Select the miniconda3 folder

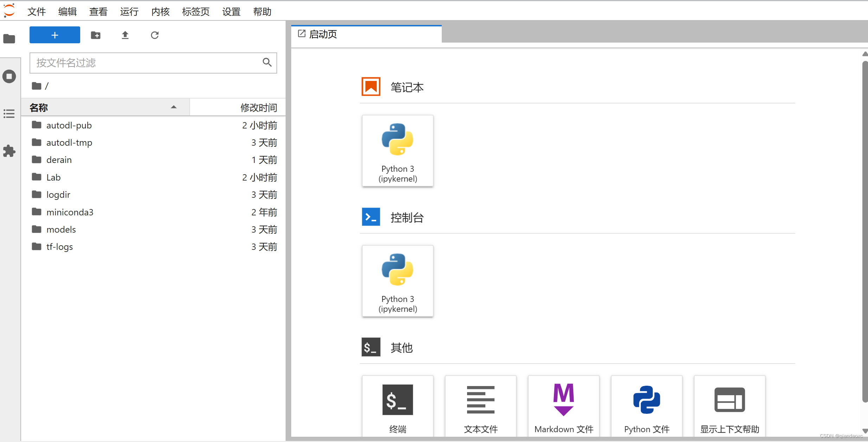click(153, 212)
